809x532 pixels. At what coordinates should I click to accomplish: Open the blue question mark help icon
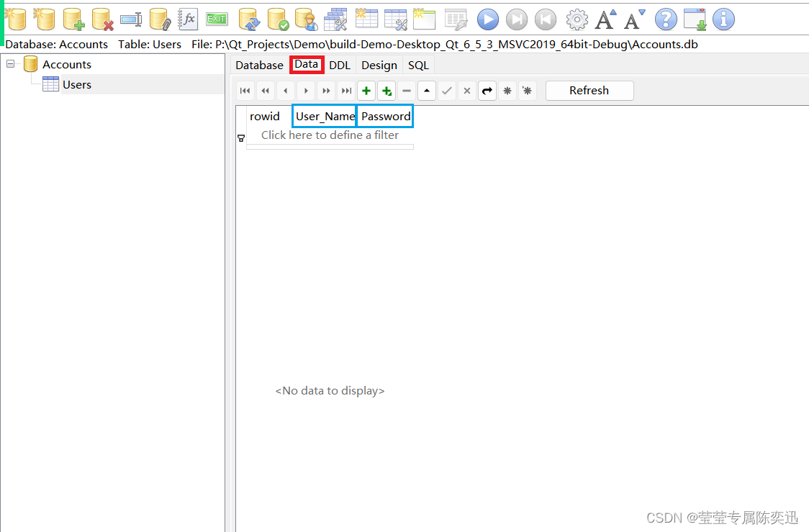666,19
